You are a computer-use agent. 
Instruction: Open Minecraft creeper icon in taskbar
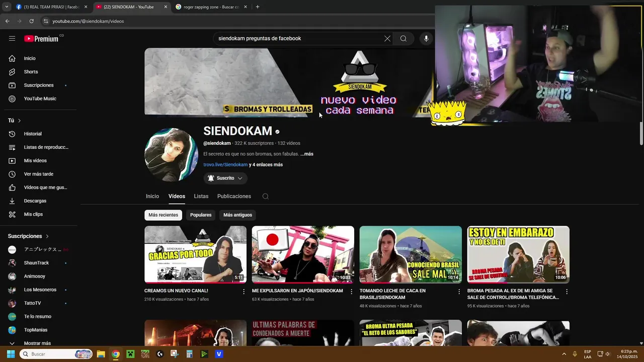click(x=130, y=354)
